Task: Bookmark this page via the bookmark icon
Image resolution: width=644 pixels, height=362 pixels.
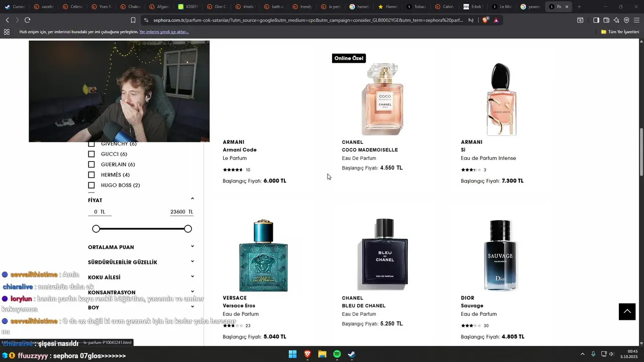Action: 133,20
